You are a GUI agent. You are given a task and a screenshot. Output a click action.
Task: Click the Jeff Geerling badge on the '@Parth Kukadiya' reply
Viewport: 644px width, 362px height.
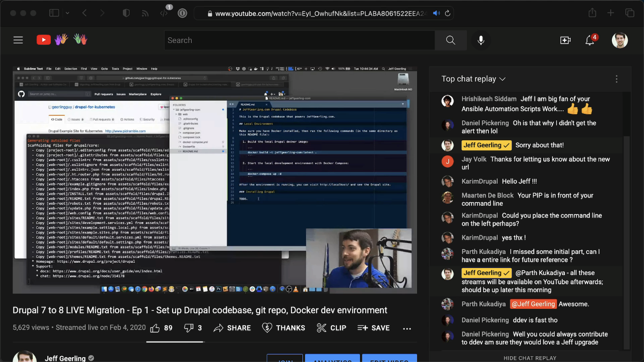point(487,273)
